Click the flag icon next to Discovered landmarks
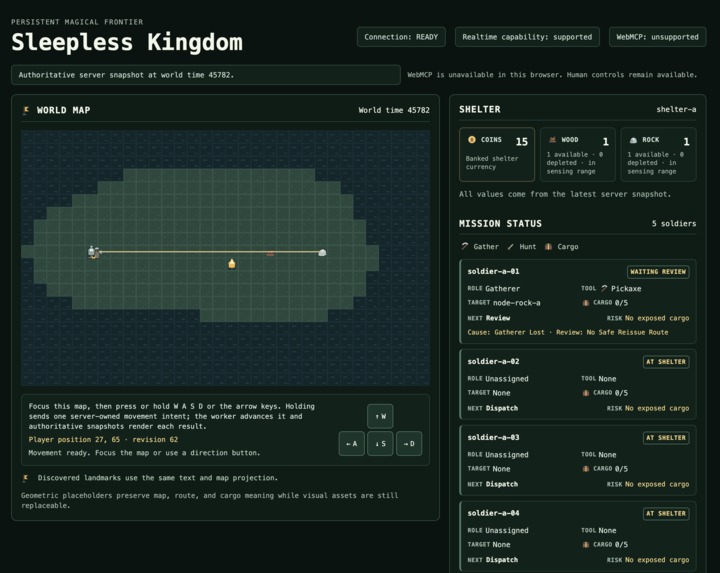 tap(26, 478)
